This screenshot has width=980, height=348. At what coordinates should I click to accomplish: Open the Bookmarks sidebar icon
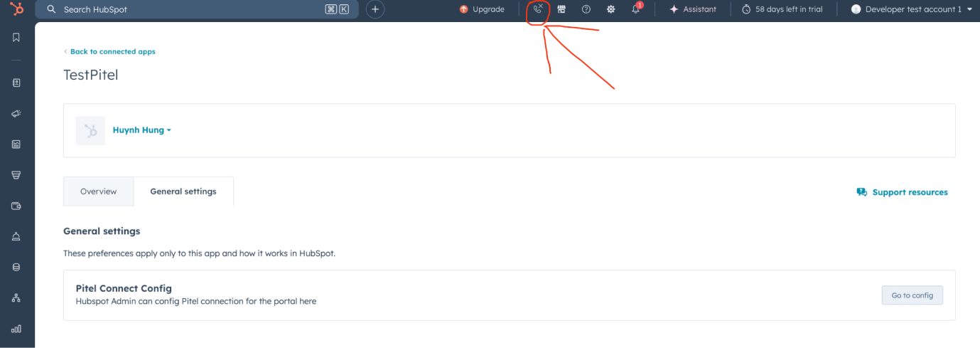click(x=16, y=37)
